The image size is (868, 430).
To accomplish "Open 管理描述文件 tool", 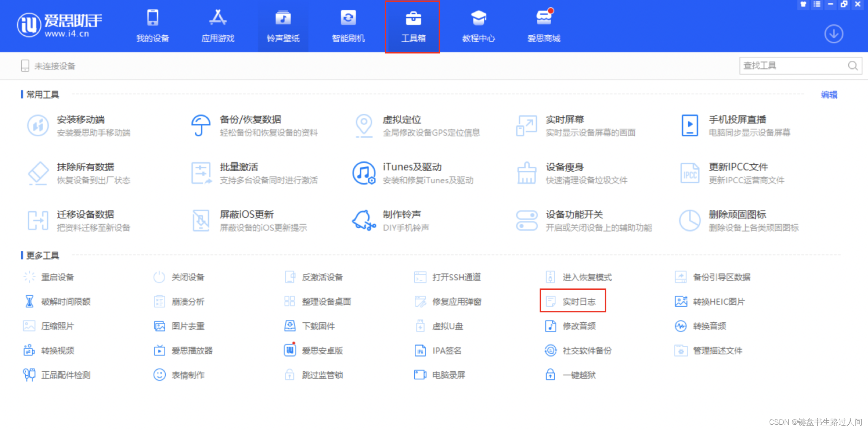I will pos(708,350).
